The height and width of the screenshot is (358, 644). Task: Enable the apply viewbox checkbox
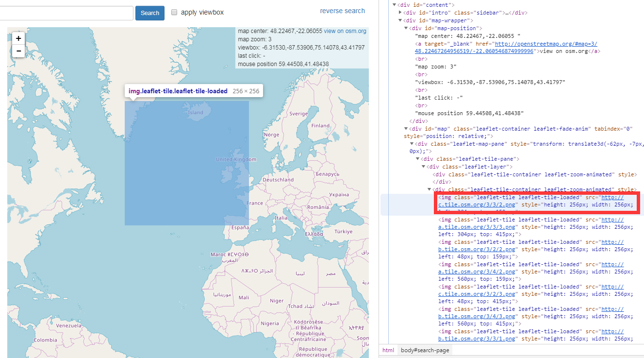(174, 13)
